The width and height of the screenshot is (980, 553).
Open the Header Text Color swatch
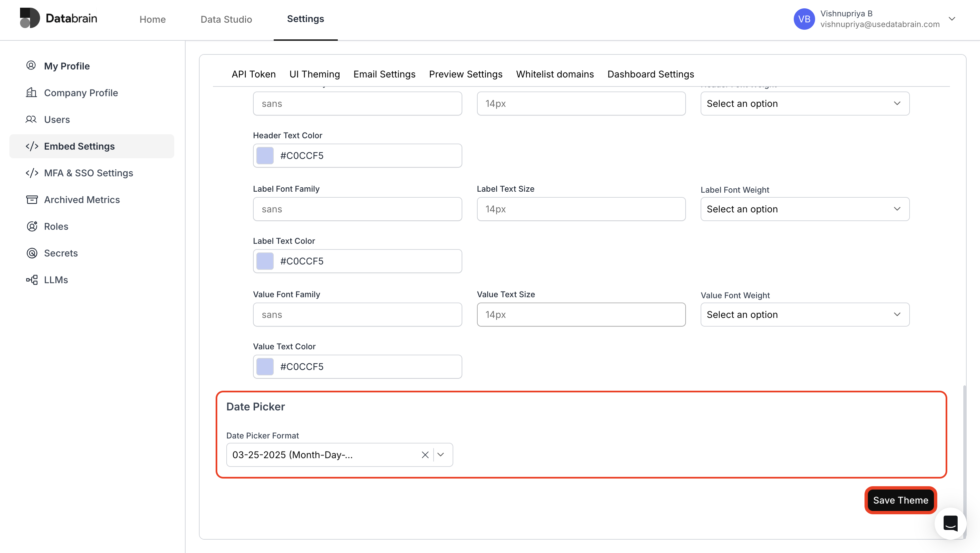[x=265, y=156]
